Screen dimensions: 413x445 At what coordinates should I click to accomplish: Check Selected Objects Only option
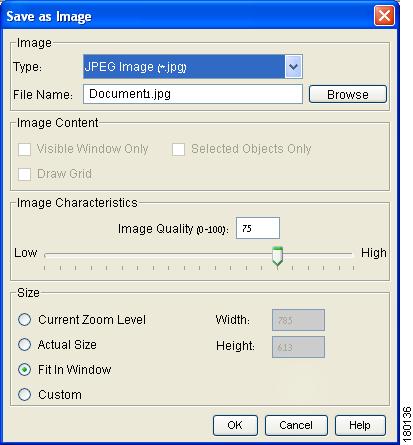(x=178, y=149)
